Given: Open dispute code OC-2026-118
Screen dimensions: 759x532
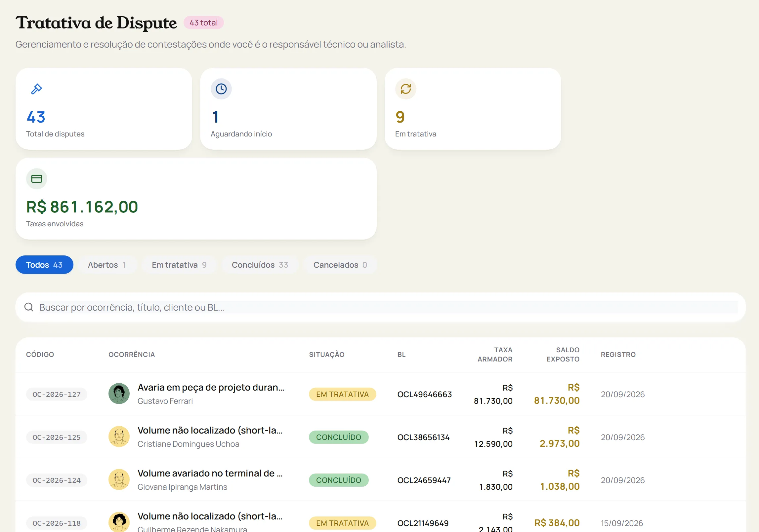Looking at the screenshot, I should tap(57, 523).
